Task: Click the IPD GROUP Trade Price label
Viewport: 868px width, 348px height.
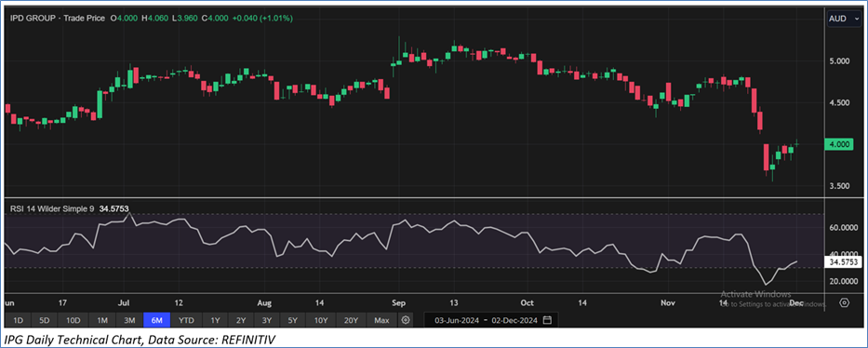Action: click(57, 19)
